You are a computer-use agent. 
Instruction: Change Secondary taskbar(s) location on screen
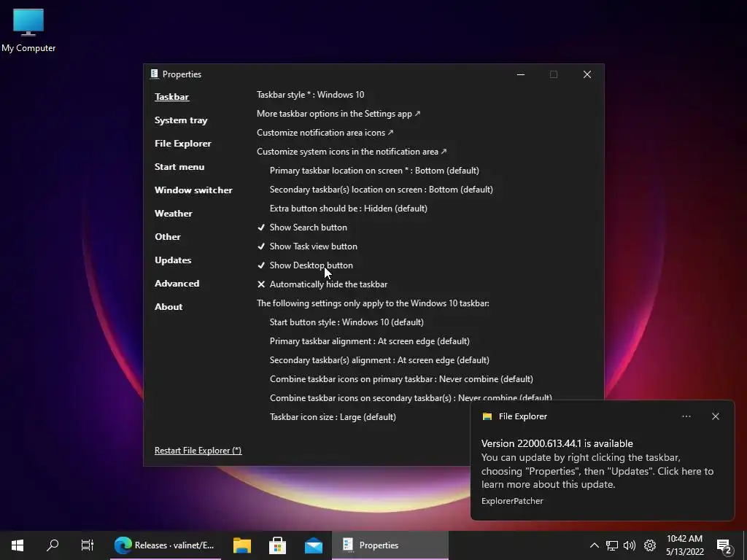click(x=381, y=190)
